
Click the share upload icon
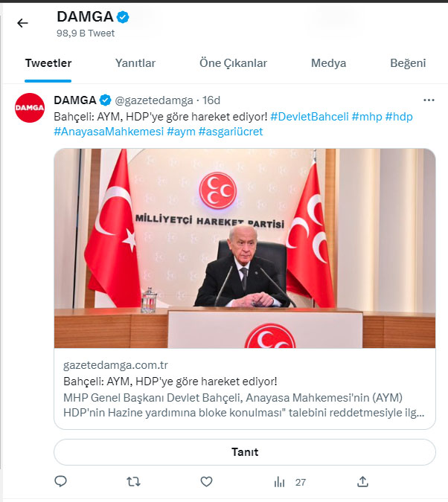click(363, 482)
